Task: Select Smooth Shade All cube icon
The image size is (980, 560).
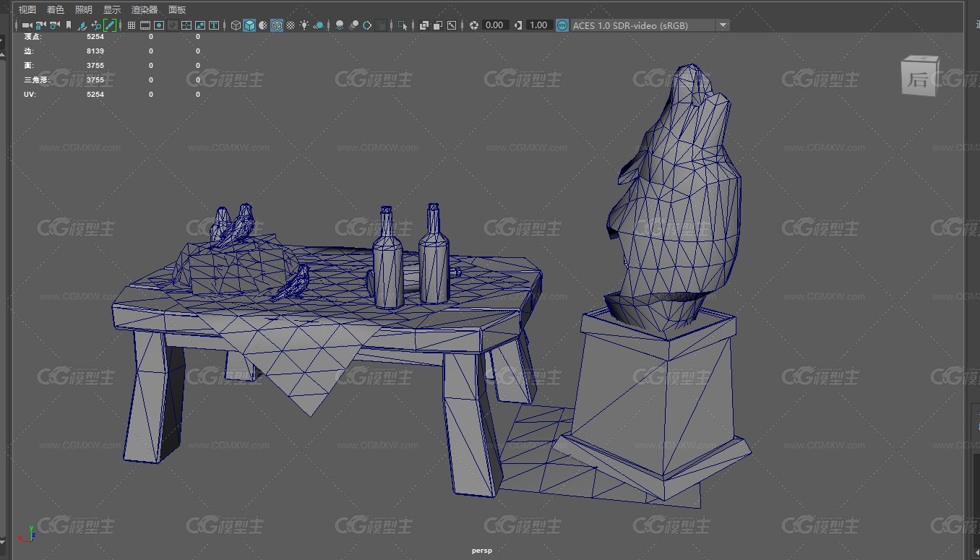Action: click(249, 25)
